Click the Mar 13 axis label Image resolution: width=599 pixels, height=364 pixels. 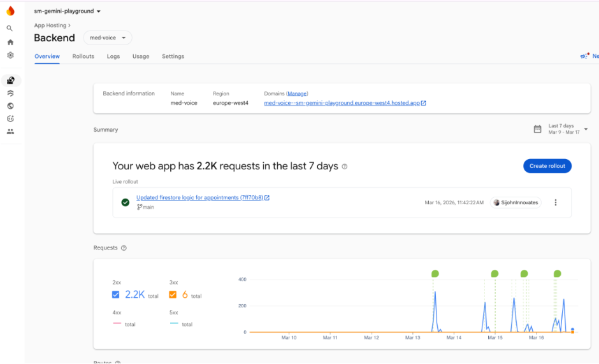[412, 338]
